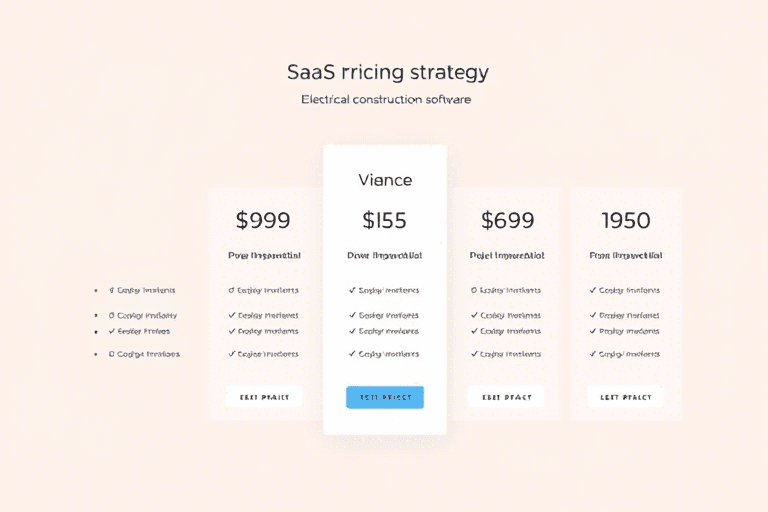Click the circle icon atop $999 feature list
This screenshot has height=512, width=768.
[x=232, y=290]
